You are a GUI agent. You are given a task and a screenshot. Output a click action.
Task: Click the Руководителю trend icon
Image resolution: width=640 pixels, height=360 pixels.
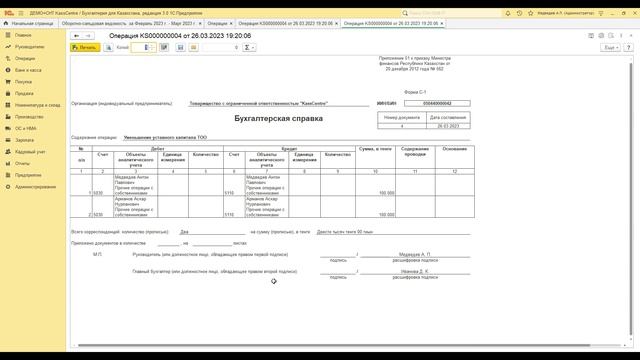(x=8, y=47)
